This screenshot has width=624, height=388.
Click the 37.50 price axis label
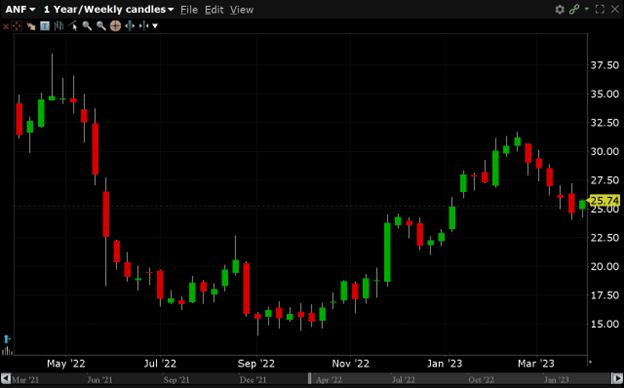pos(604,65)
